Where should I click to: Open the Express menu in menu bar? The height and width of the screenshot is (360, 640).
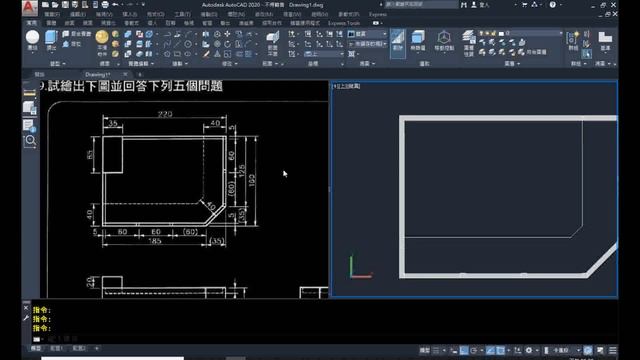point(378,14)
